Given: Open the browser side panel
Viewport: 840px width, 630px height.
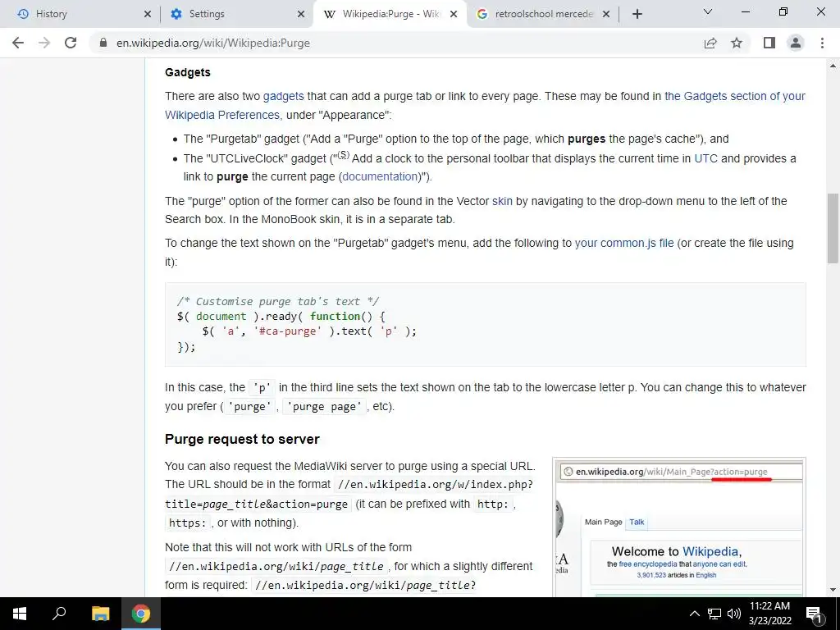Looking at the screenshot, I should 769,43.
